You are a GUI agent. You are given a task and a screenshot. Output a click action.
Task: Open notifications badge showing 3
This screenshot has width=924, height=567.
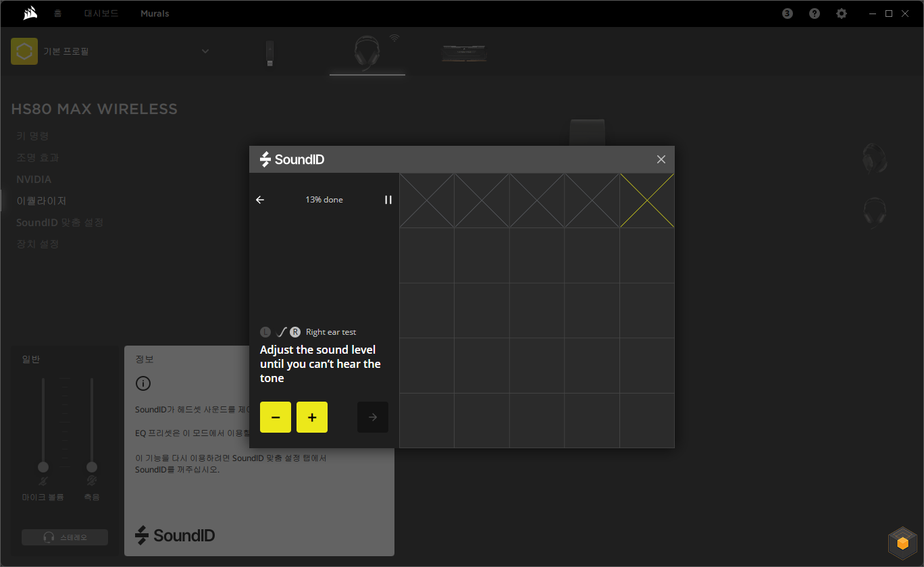pos(788,13)
